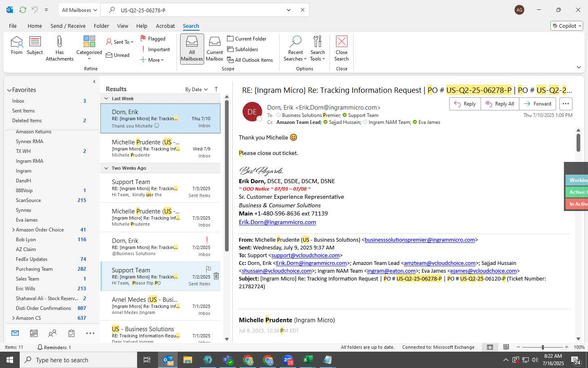Image resolution: width=588 pixels, height=368 pixels.
Task: Click the Undo quick access icon
Action: [35, 10]
